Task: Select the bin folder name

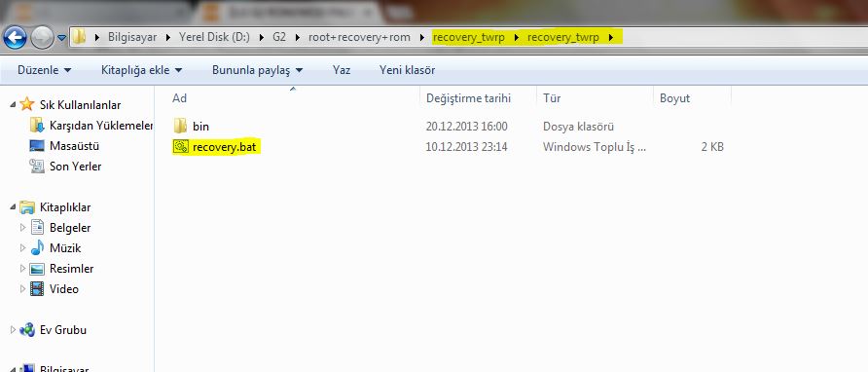Action: (201, 127)
